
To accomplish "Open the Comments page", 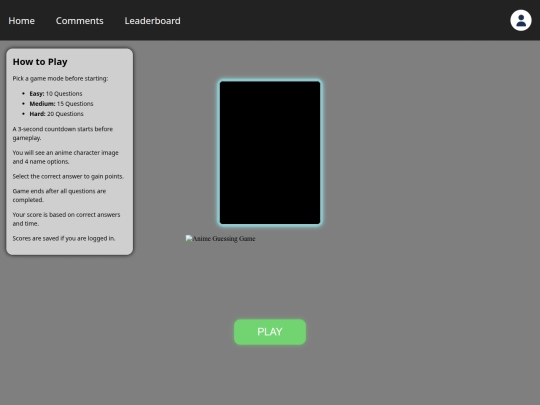I will [x=80, y=21].
